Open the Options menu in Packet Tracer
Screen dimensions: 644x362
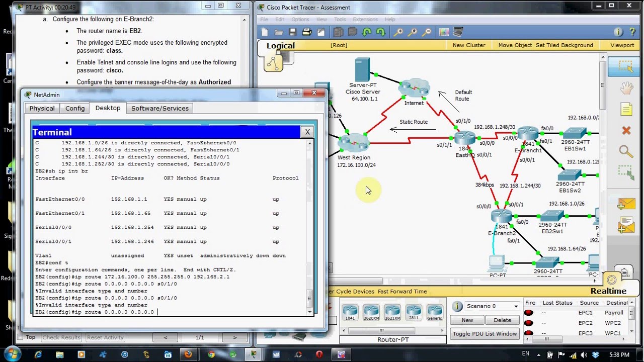click(x=300, y=20)
